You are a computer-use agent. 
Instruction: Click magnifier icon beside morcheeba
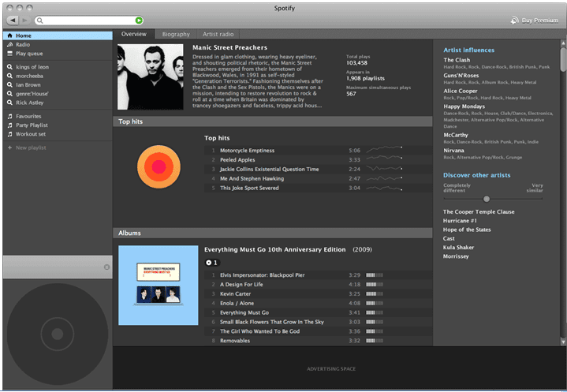pyautogui.click(x=9, y=76)
